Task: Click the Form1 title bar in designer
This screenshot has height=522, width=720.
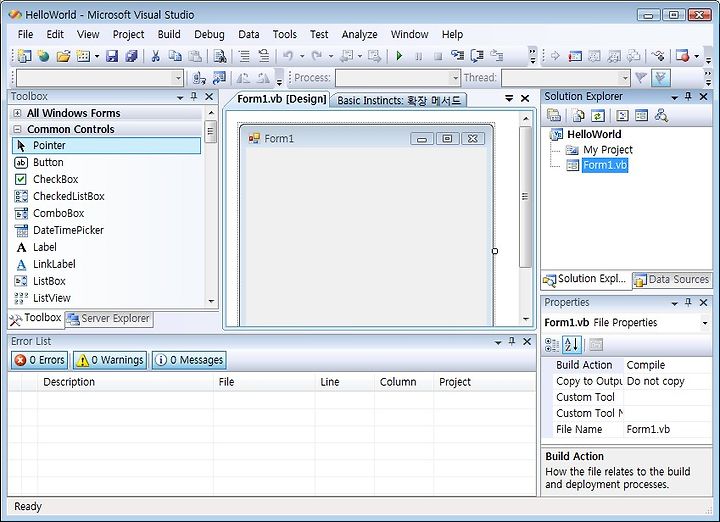Action: point(366,139)
